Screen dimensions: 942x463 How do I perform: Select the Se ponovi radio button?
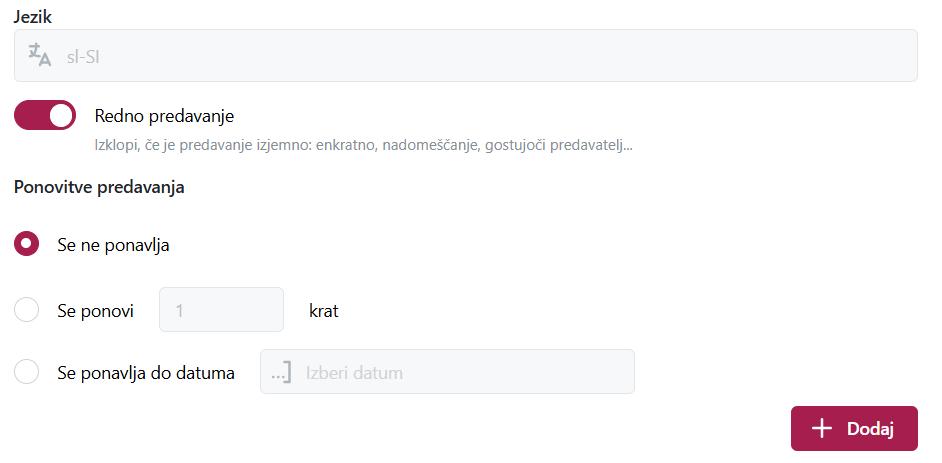click(26, 310)
